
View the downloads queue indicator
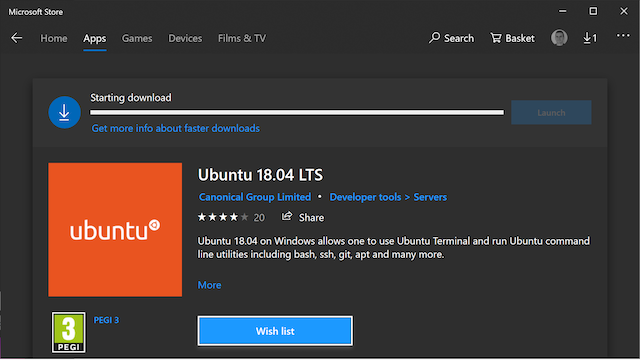click(590, 38)
